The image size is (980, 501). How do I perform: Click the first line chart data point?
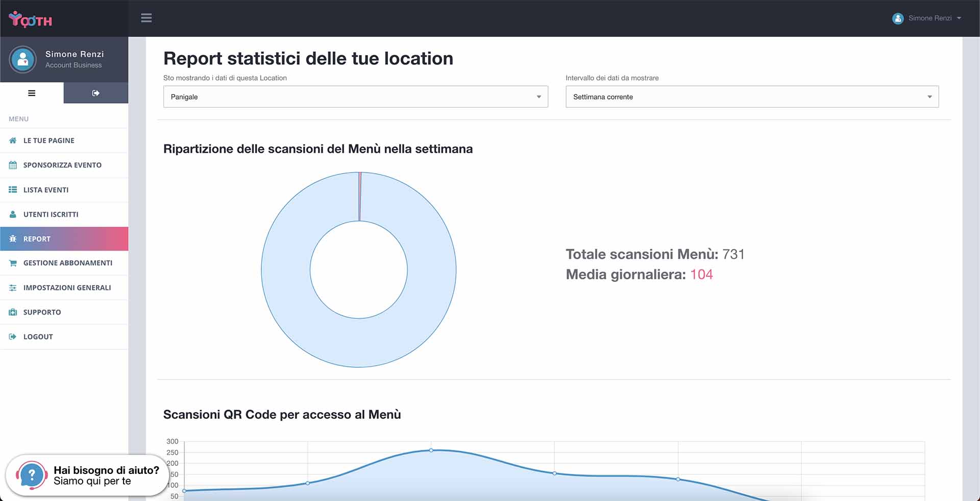[x=184, y=491]
